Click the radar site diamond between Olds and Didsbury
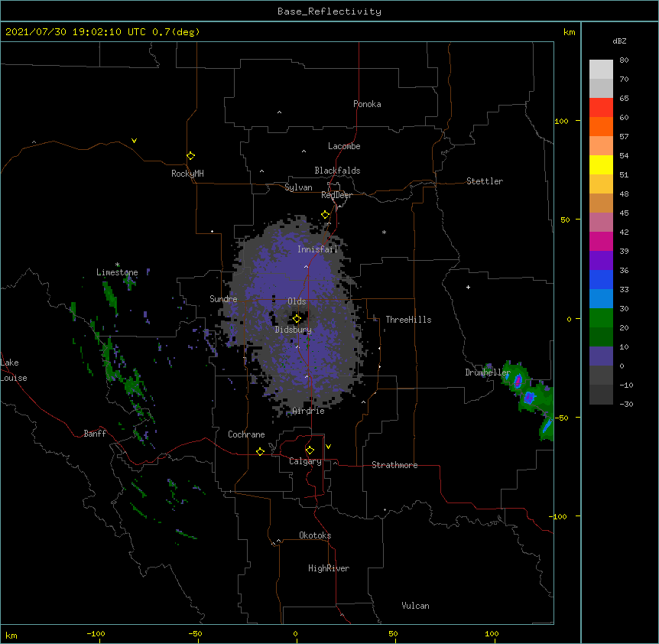This screenshot has width=659, height=644. click(x=297, y=319)
